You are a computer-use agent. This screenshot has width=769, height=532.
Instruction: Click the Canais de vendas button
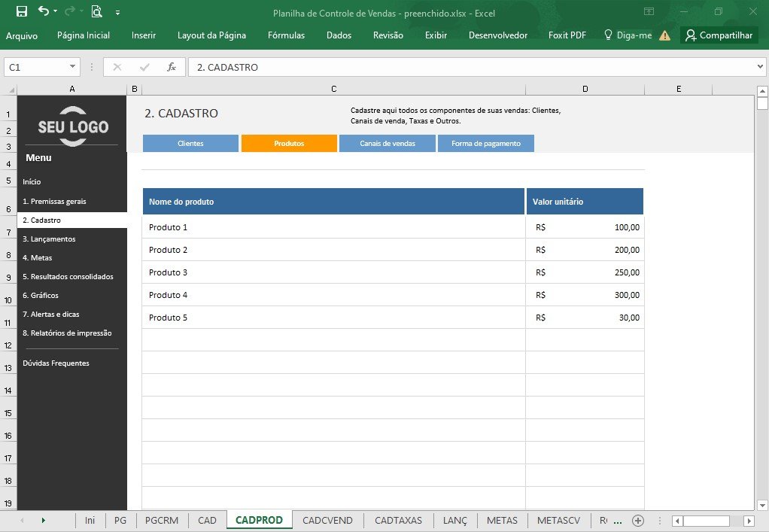click(388, 143)
